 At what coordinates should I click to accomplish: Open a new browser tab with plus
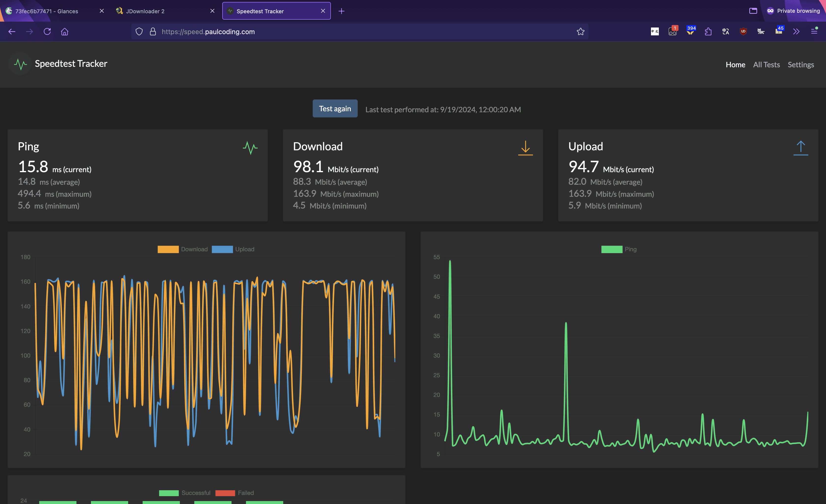coord(341,11)
